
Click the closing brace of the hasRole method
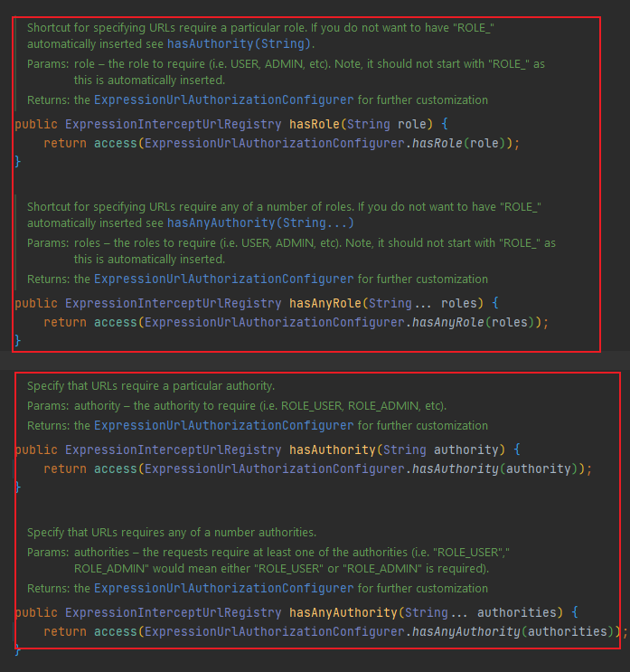[17, 162]
